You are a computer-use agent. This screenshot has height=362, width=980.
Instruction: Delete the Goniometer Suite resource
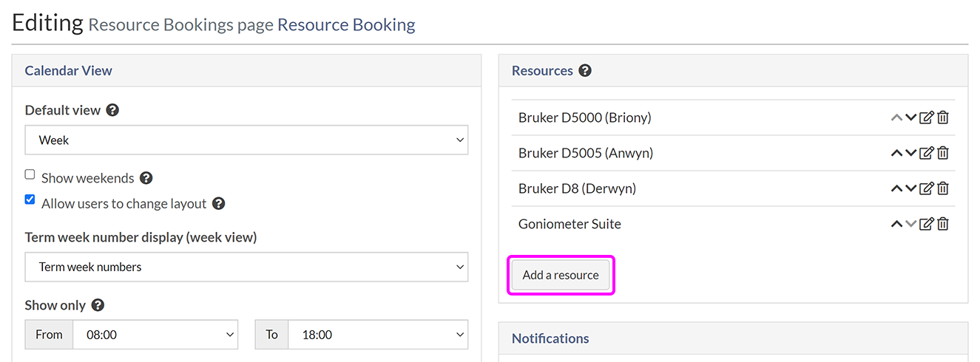point(943,224)
